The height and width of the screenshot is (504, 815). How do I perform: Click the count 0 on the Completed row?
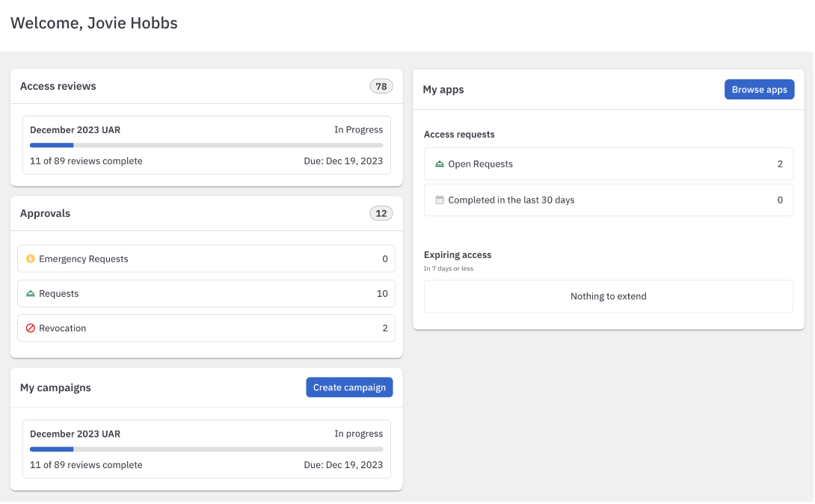tap(780, 200)
